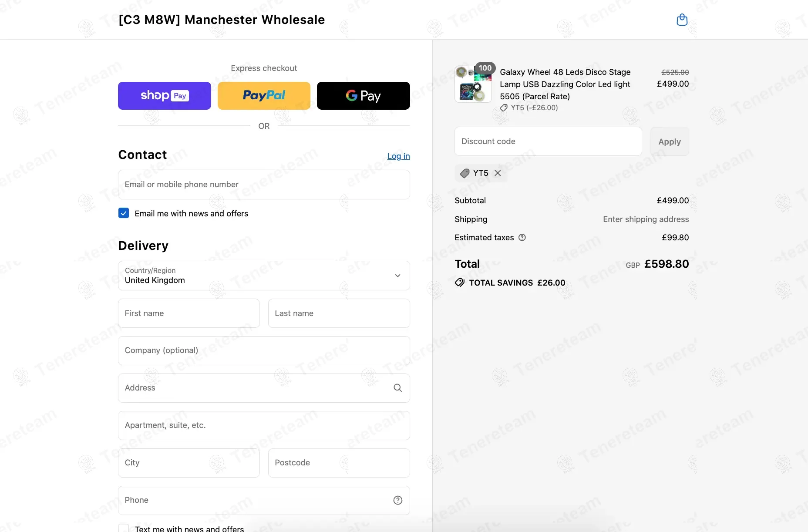This screenshot has width=808, height=532.
Task: Check Text me with news and offers
Action: click(124, 528)
